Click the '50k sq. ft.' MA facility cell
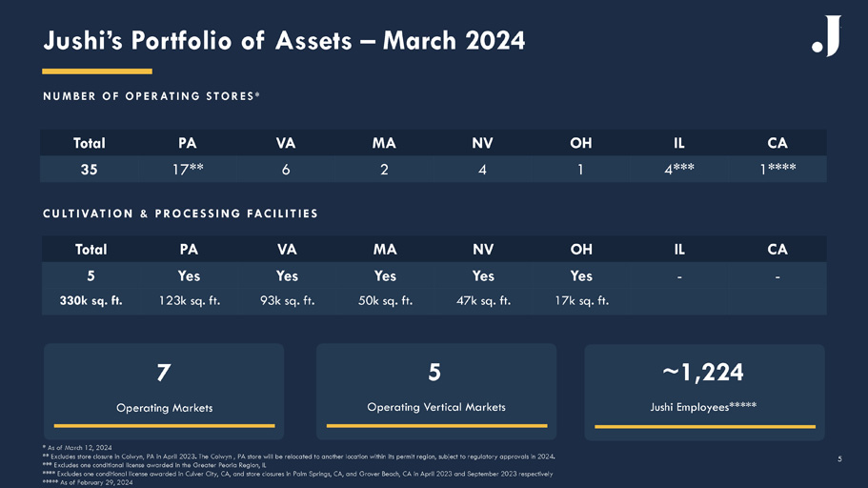This screenshot has width=868, height=488. [385, 301]
